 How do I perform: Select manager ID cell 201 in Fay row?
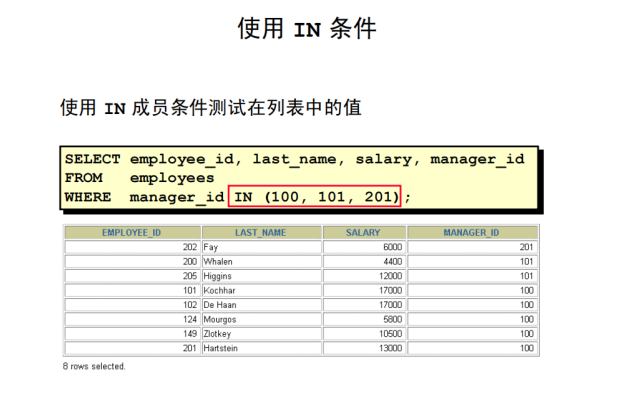[472, 247]
